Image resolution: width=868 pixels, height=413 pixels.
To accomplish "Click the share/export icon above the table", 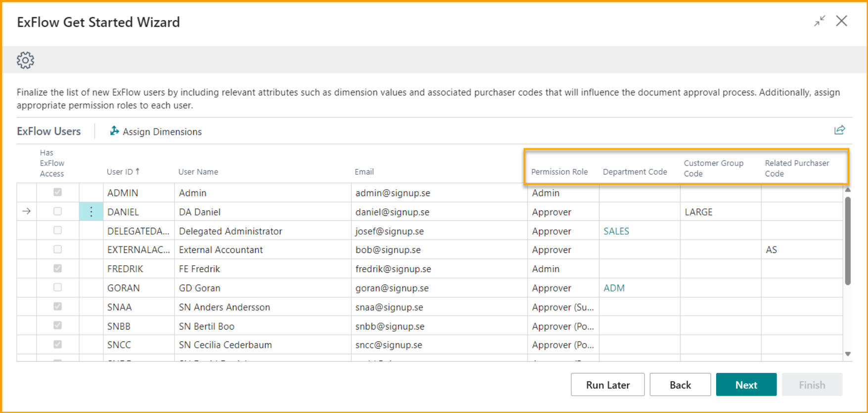I will click(839, 130).
